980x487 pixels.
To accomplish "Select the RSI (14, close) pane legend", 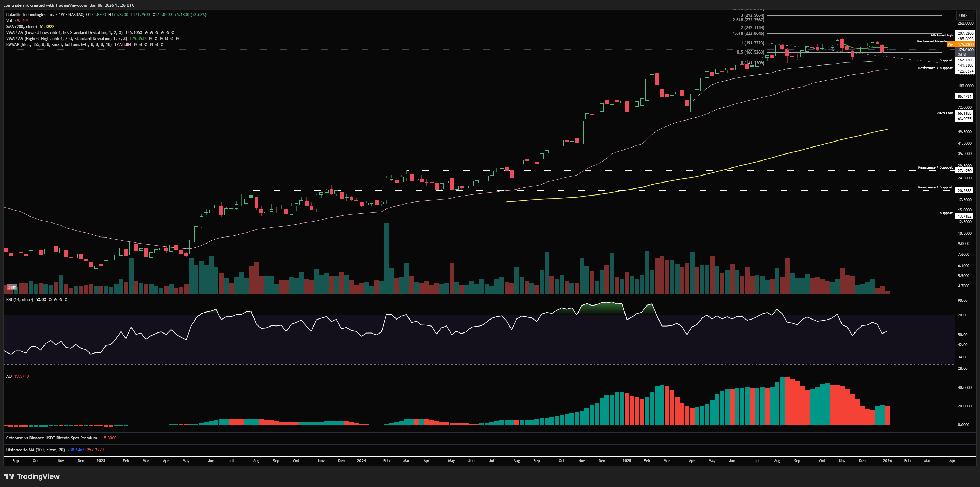I will [x=19, y=300].
